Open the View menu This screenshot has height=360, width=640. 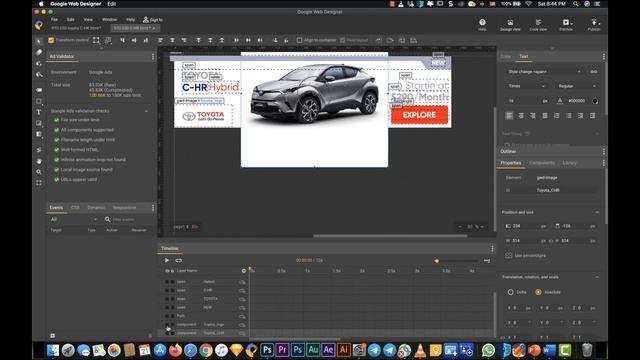click(x=88, y=20)
